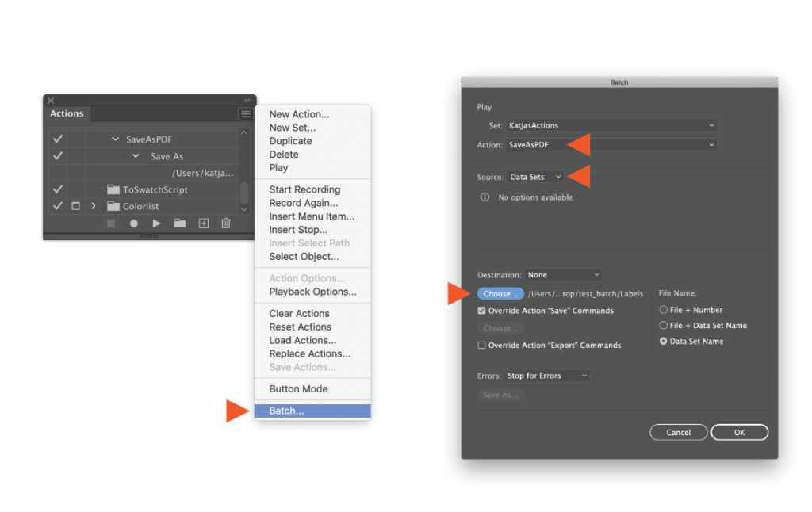Open the Errors dropdown showing Stop for Errors
The width and height of the screenshot is (812, 512).
(546, 376)
